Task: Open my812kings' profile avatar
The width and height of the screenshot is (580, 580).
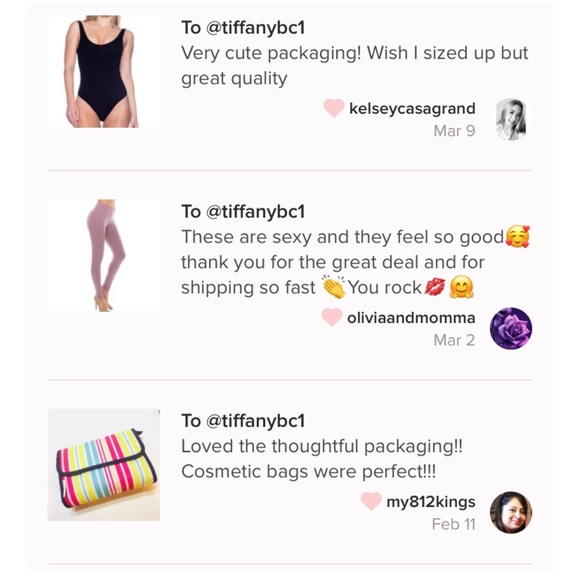Action: tap(511, 512)
